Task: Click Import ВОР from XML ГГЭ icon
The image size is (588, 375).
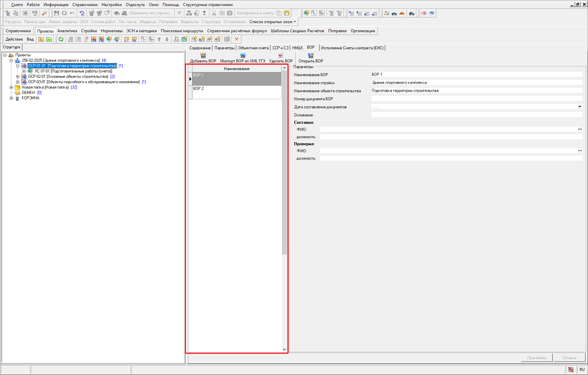Action: (243, 56)
